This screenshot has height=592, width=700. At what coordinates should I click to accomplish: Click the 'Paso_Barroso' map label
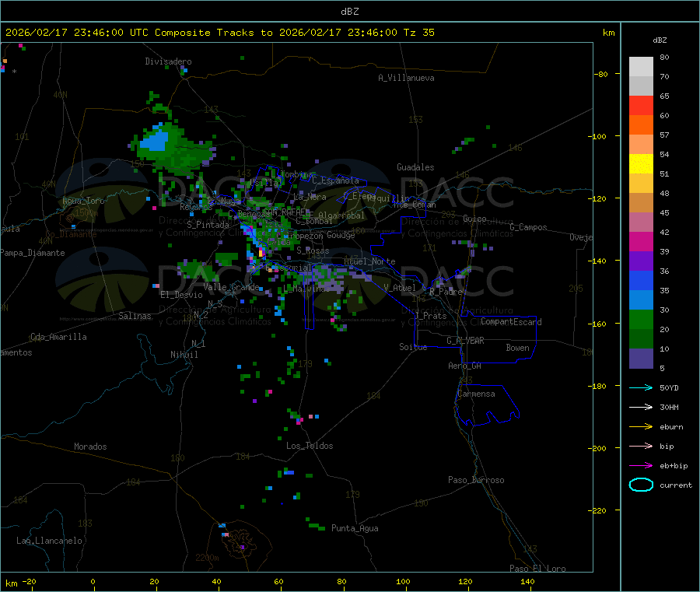(476, 480)
